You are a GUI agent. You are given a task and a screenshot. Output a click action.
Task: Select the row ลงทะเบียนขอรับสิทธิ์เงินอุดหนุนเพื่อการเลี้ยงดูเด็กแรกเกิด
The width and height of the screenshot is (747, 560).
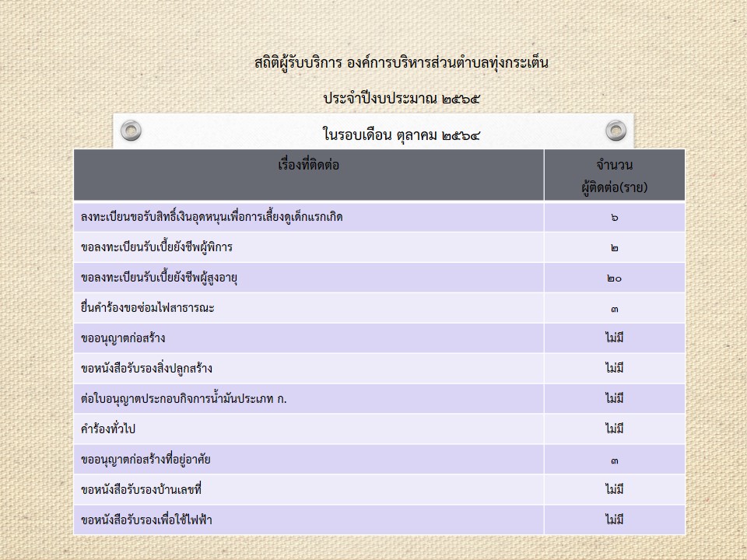[212, 217]
